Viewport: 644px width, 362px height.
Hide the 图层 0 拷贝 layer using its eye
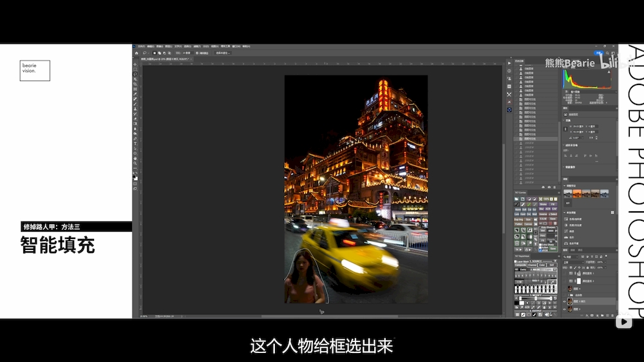pyautogui.click(x=564, y=301)
